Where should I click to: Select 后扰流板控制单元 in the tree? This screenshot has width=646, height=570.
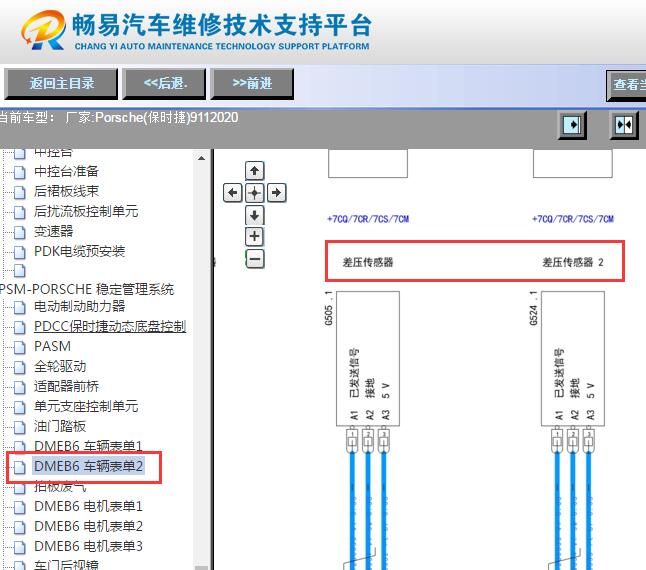86,211
